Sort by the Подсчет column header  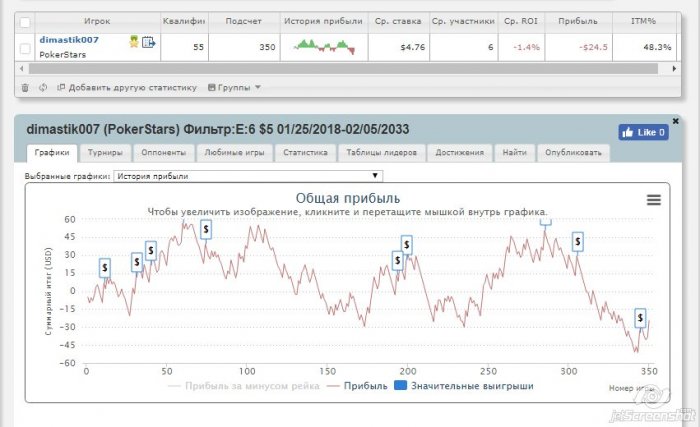point(243,21)
